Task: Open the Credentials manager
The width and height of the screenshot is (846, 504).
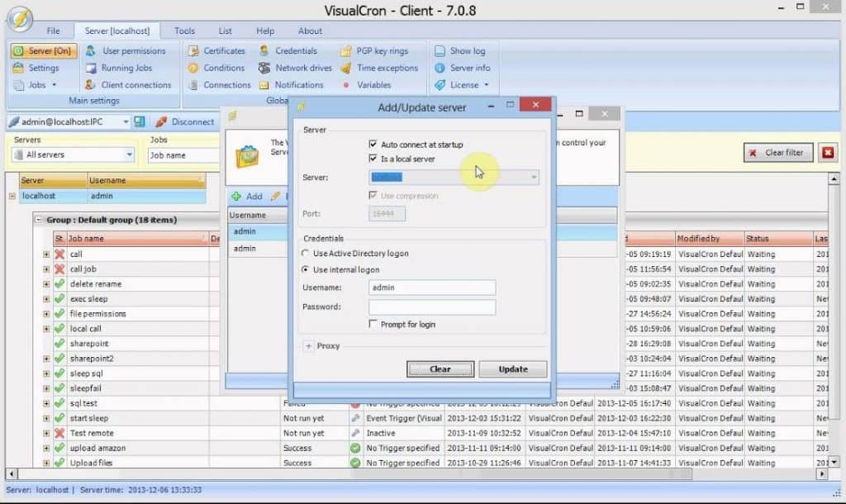Action: point(294,50)
